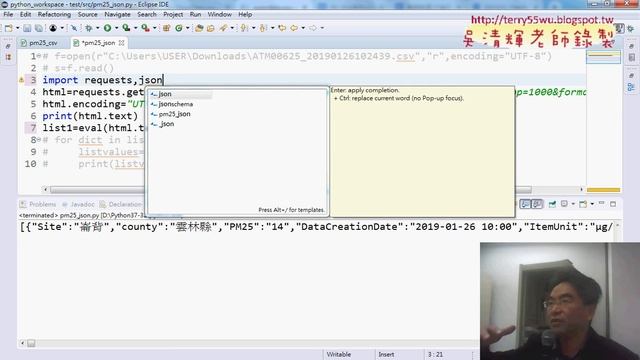Click the Previous Annotation icon
The width and height of the screenshot is (640, 360).
tap(263, 28)
